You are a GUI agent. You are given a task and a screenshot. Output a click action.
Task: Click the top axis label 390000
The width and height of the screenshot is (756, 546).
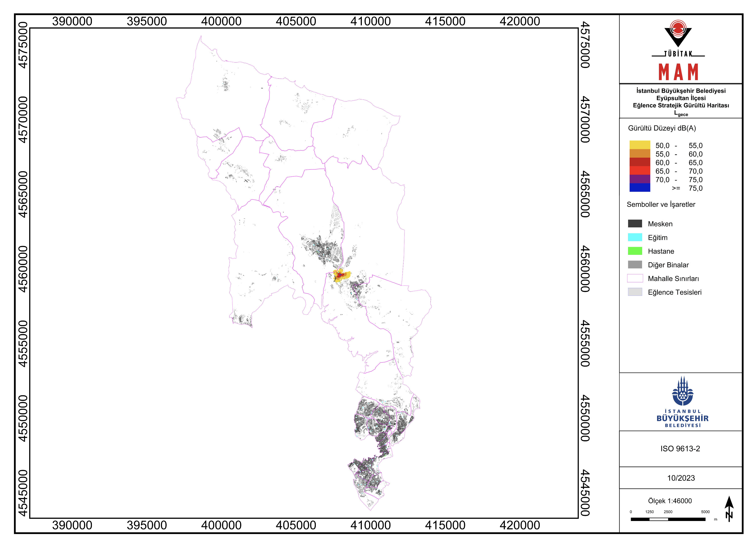pos(72,21)
